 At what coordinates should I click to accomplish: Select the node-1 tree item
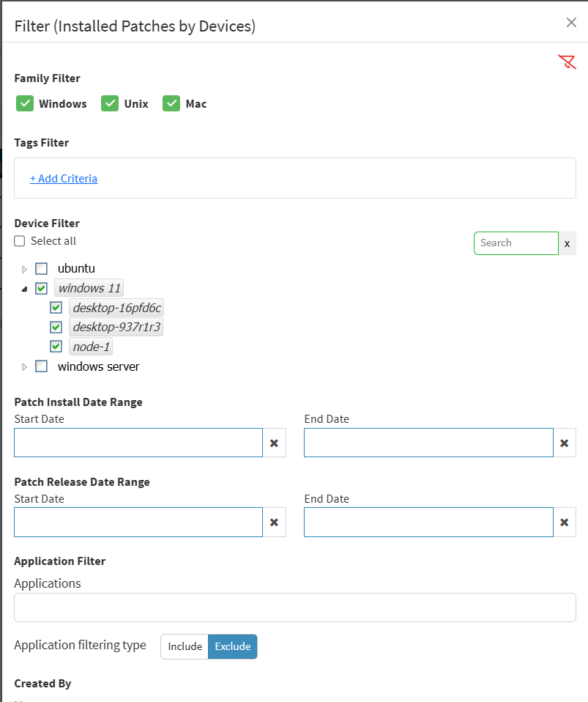(x=92, y=347)
